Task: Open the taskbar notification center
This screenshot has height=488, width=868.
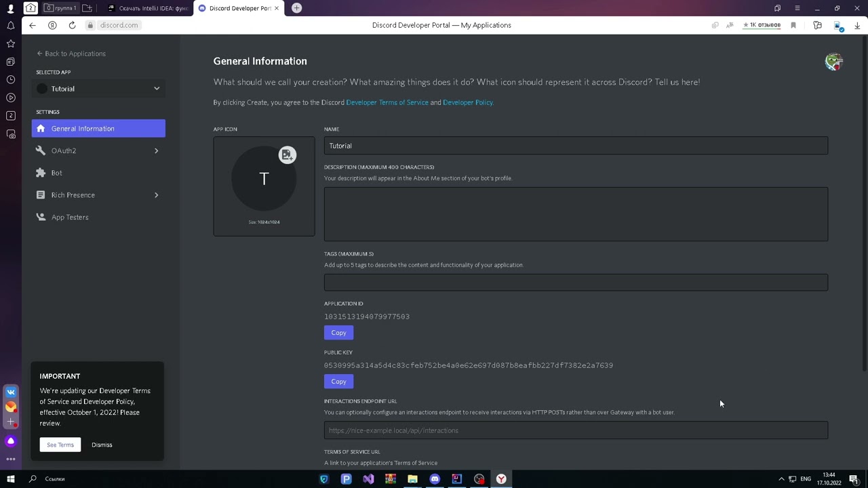Action: pos(854,479)
